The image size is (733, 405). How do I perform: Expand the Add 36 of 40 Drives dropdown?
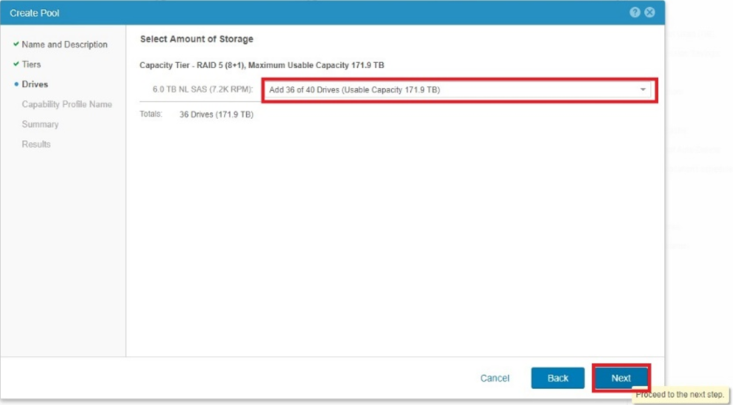456,90
